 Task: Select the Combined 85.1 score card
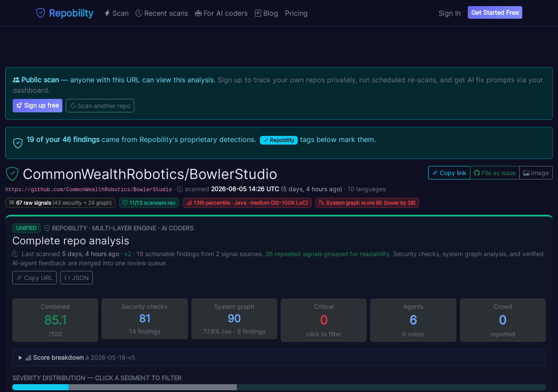(55, 320)
